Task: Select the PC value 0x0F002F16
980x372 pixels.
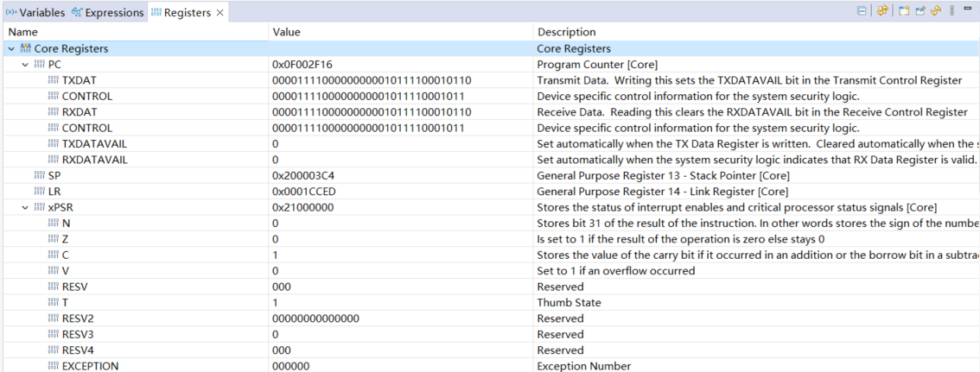Action: point(302,65)
